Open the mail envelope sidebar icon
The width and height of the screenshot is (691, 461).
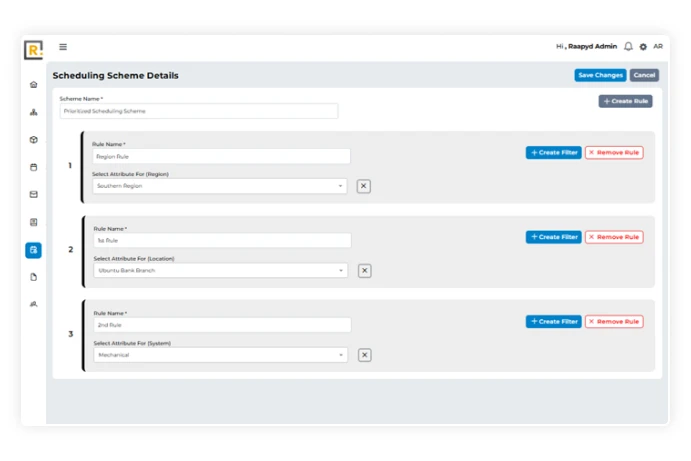pyautogui.click(x=34, y=195)
